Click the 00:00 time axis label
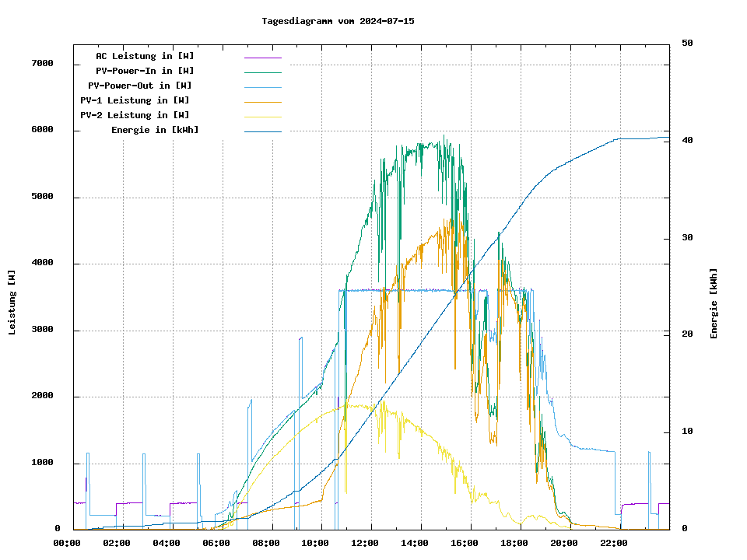This screenshot has height=560, width=747. pyautogui.click(x=67, y=543)
